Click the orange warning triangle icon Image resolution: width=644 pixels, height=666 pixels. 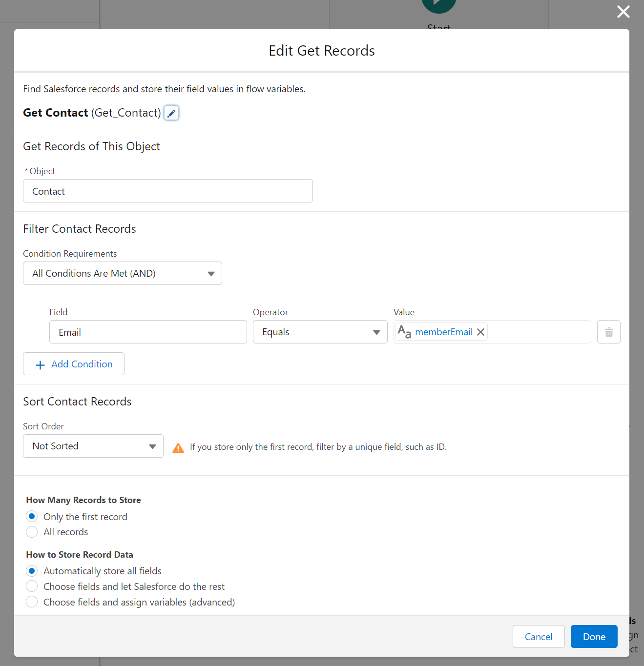click(x=178, y=447)
